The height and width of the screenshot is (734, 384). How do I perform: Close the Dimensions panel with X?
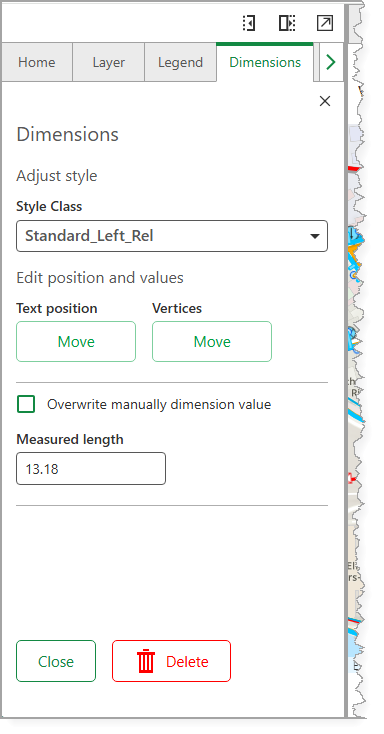325,101
